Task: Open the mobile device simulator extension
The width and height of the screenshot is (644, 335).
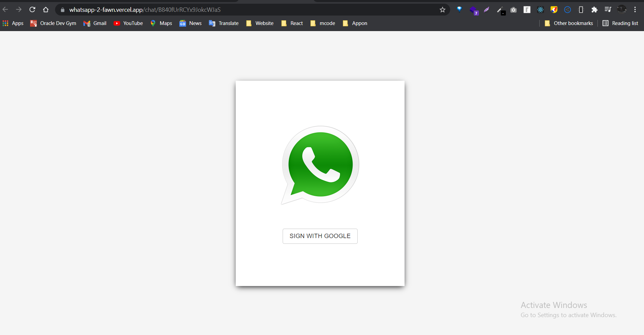Action: point(581,9)
